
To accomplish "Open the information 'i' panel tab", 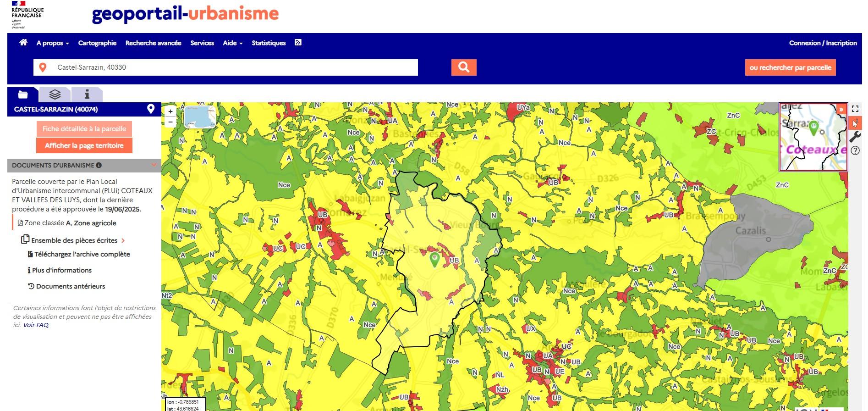I will [x=87, y=94].
